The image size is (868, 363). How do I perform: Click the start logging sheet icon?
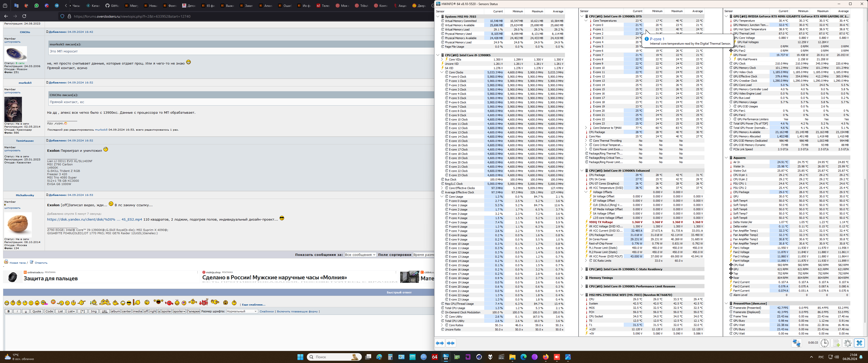point(836,343)
